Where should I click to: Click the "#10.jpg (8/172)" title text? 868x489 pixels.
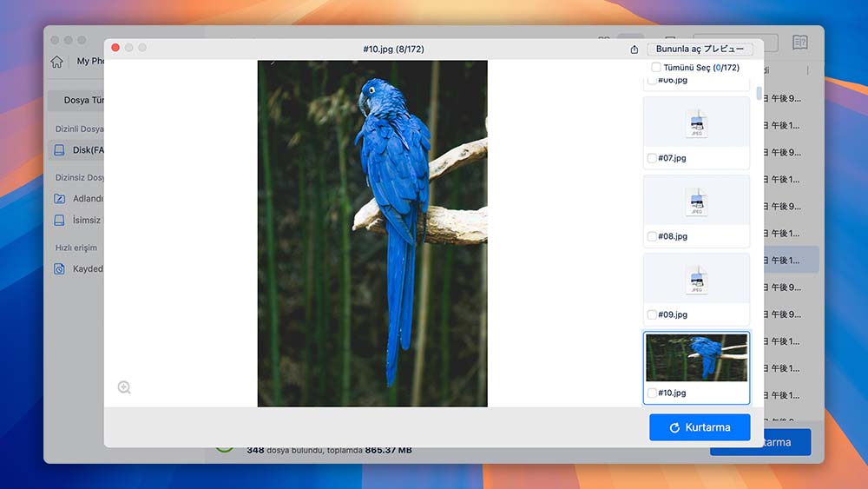[393, 50]
